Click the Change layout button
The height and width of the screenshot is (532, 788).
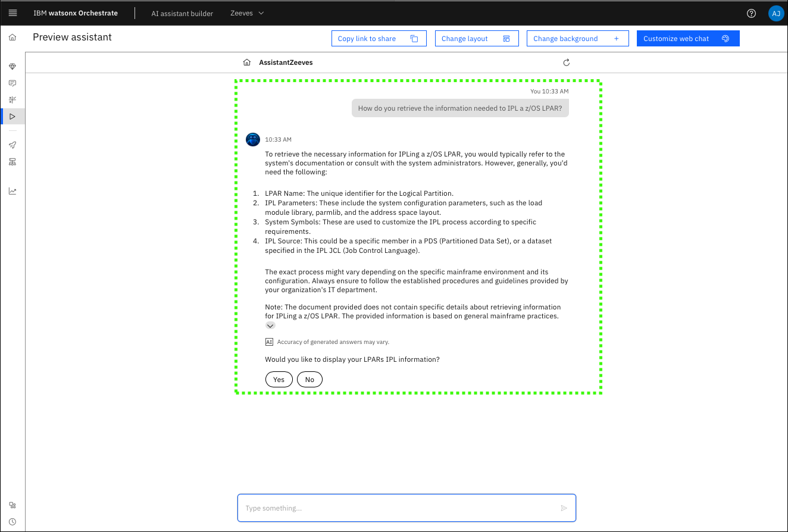pos(476,39)
